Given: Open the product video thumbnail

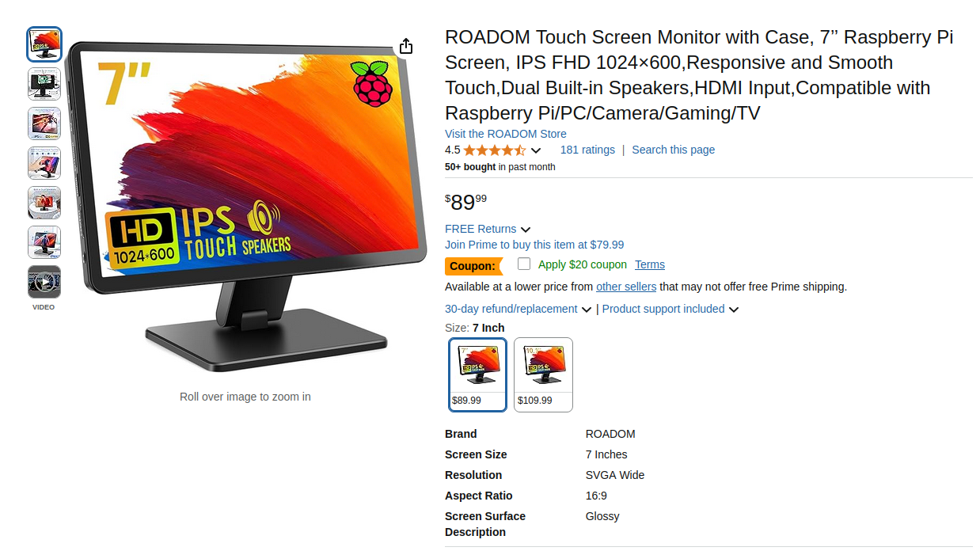Looking at the screenshot, I should click(x=44, y=282).
